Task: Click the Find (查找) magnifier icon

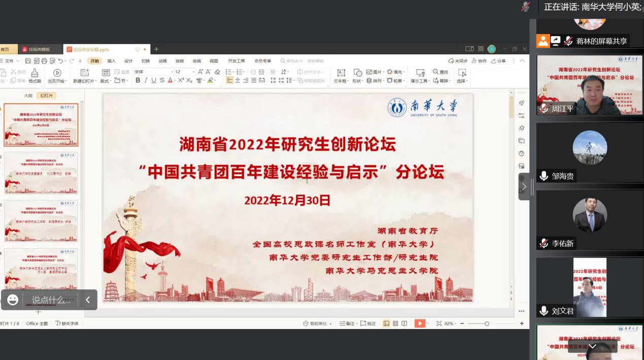Action: 436,72
